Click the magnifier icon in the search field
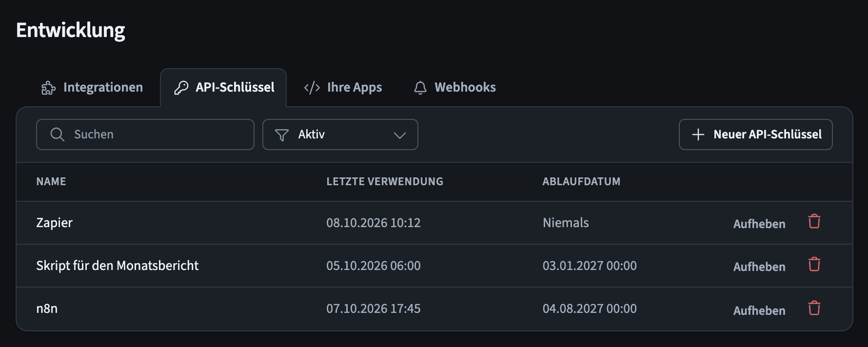The width and height of the screenshot is (868, 347). [57, 134]
